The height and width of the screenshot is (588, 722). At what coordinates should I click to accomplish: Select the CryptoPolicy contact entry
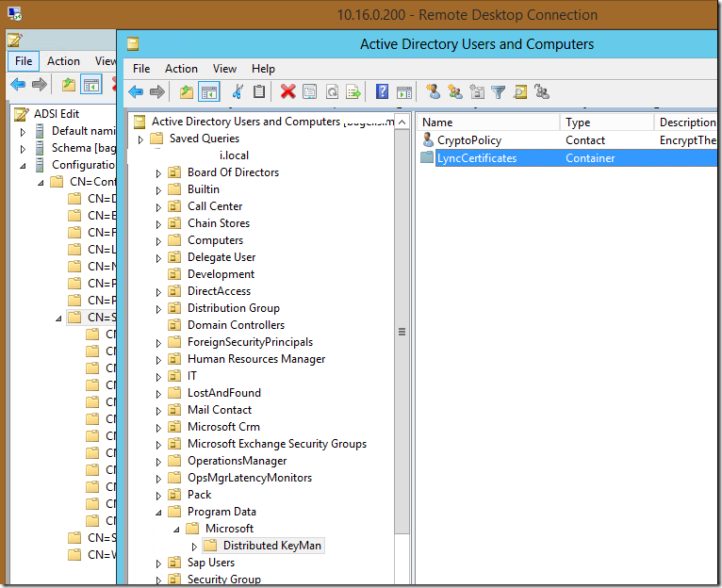pos(468,140)
